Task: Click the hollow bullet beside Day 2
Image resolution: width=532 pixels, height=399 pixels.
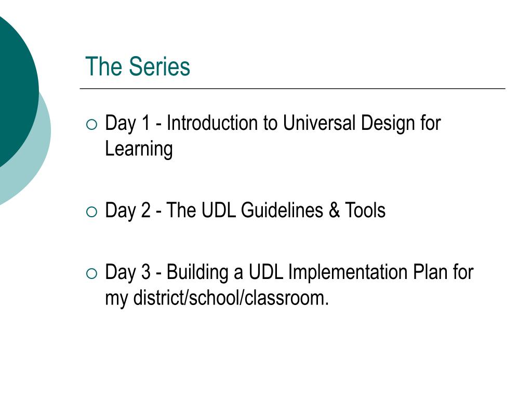Action: [91, 212]
